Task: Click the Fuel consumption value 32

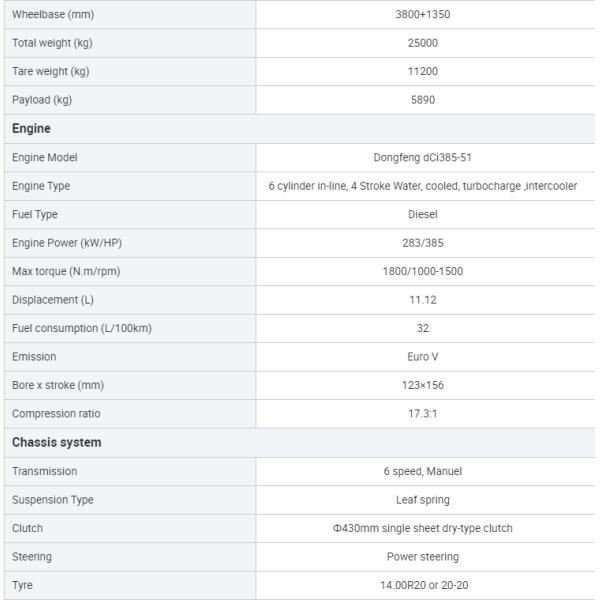Action: tap(423, 328)
